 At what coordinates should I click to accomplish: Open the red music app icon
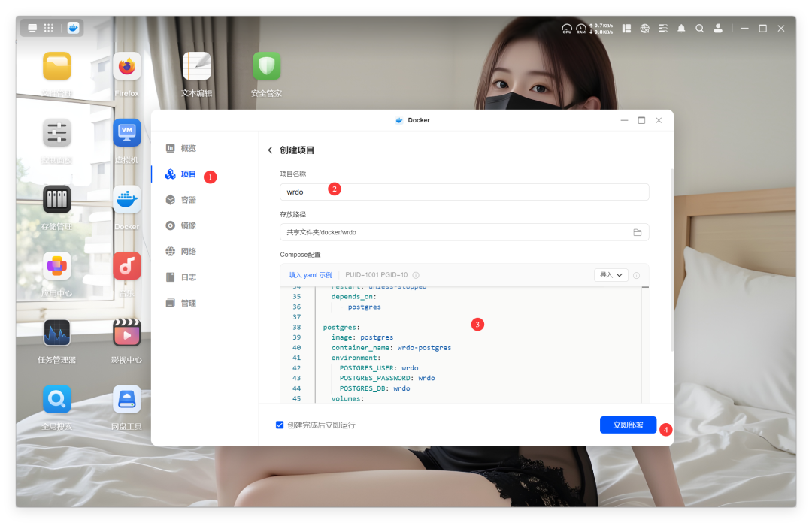127,266
